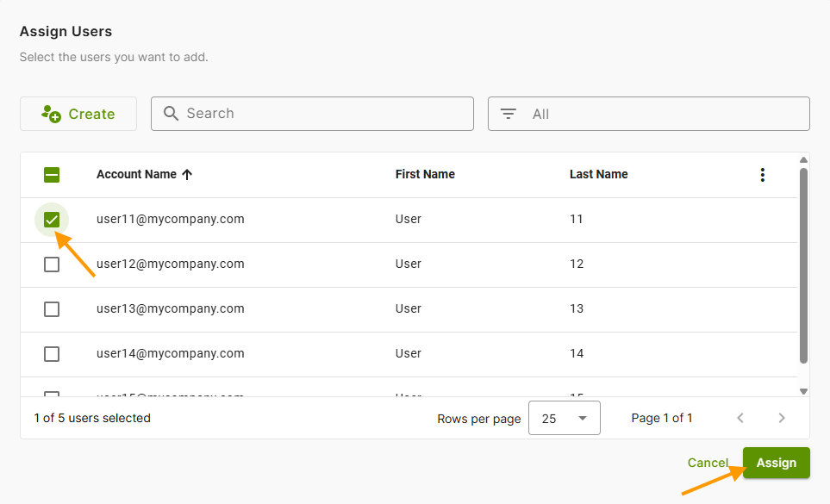Uncheck the user11@mycompany.com checkbox
The image size is (830, 504).
click(52, 220)
